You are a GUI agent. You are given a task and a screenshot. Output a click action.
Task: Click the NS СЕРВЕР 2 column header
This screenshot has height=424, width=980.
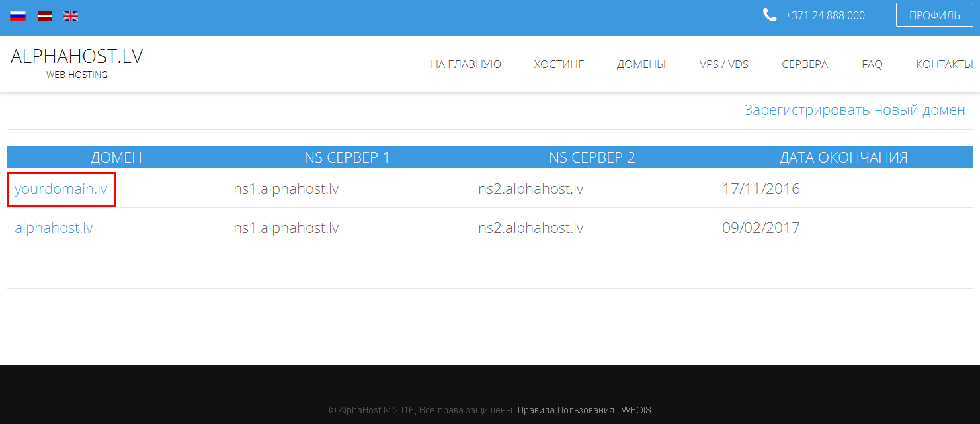[592, 157]
